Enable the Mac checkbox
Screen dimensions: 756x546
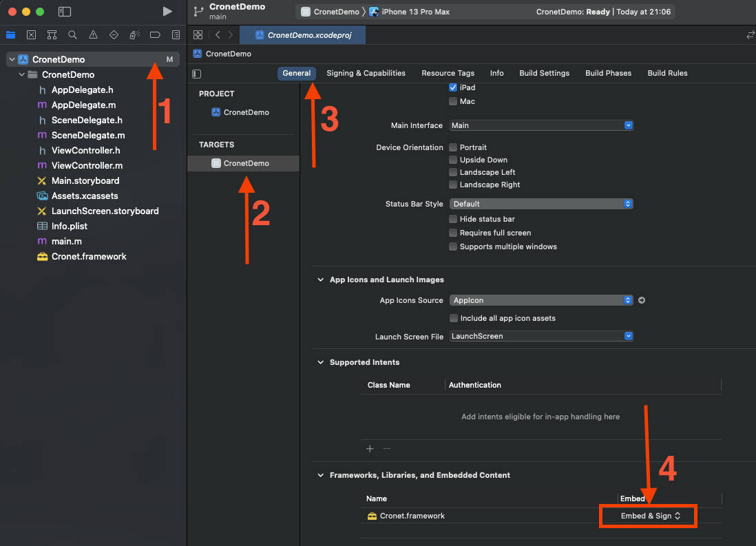pyautogui.click(x=453, y=101)
